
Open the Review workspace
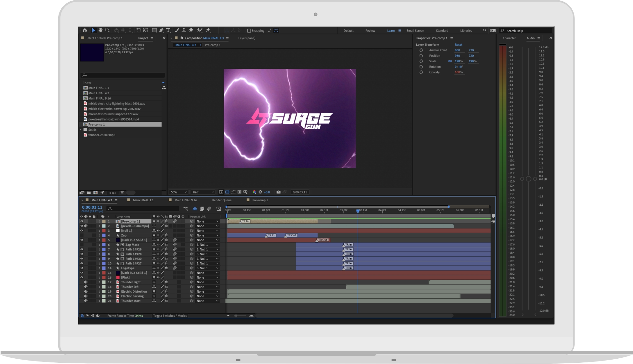[x=370, y=31]
